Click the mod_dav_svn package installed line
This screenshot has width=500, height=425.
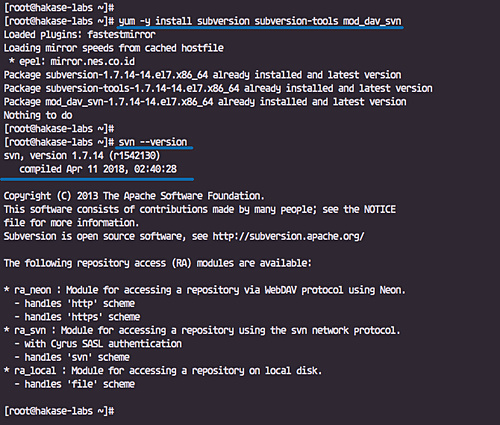[205, 102]
